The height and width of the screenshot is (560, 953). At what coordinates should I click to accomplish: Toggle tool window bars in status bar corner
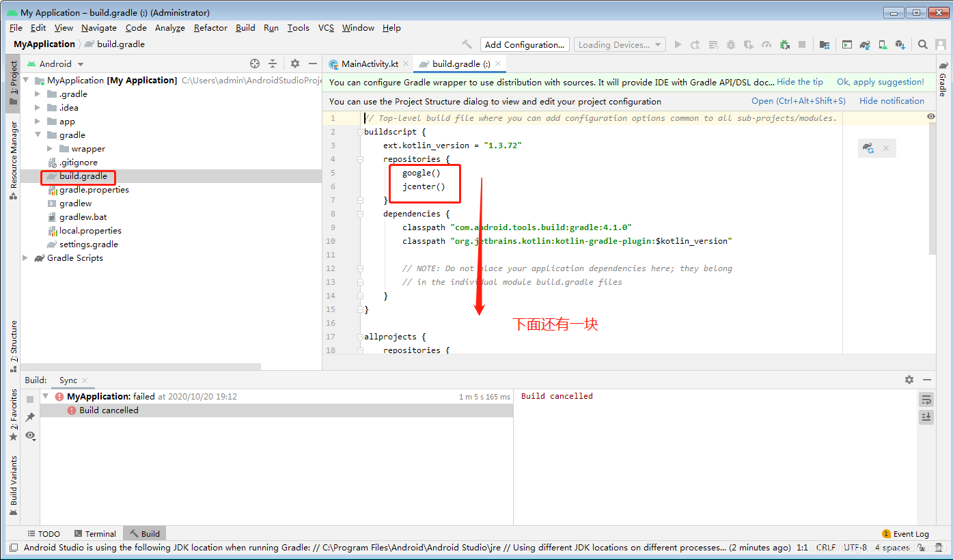pos(14,548)
